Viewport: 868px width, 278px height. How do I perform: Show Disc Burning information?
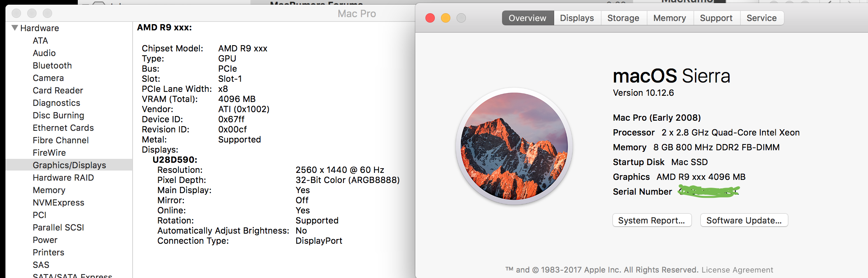tap(58, 115)
